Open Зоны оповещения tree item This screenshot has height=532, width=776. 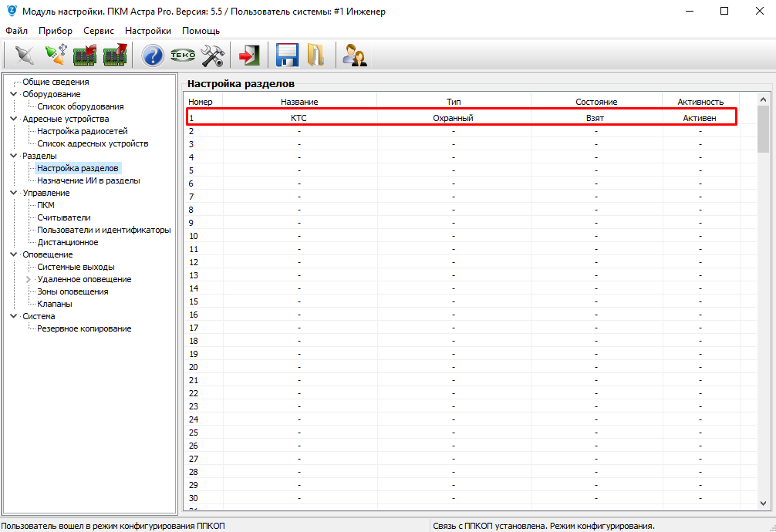73,291
